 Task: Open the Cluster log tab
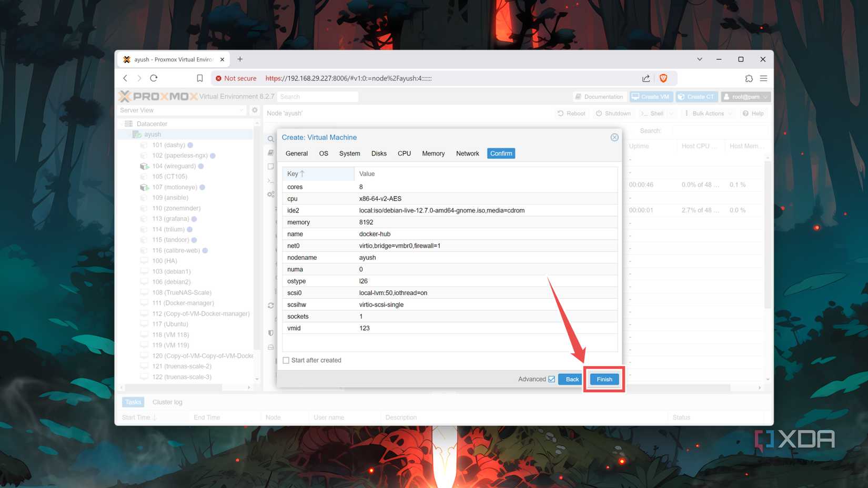point(167,402)
